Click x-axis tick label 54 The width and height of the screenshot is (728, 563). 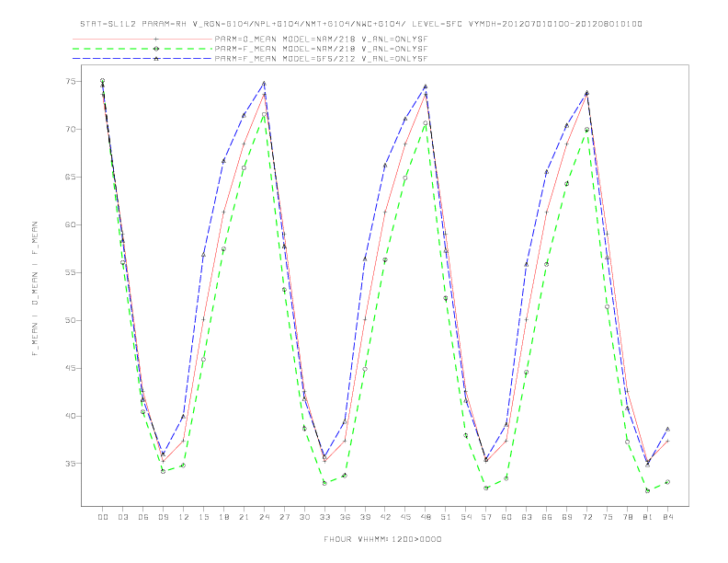click(x=466, y=517)
